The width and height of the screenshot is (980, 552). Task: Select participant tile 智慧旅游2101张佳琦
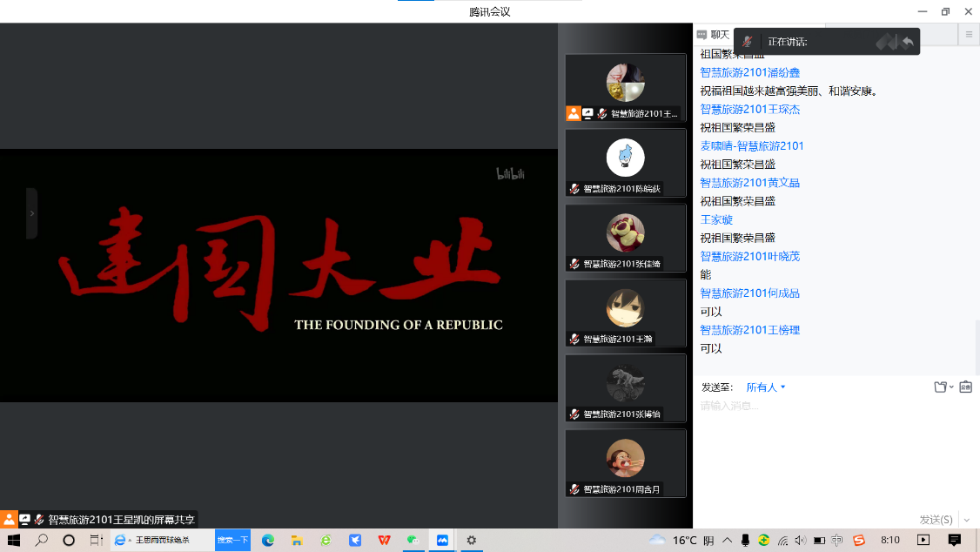pyautogui.click(x=626, y=238)
